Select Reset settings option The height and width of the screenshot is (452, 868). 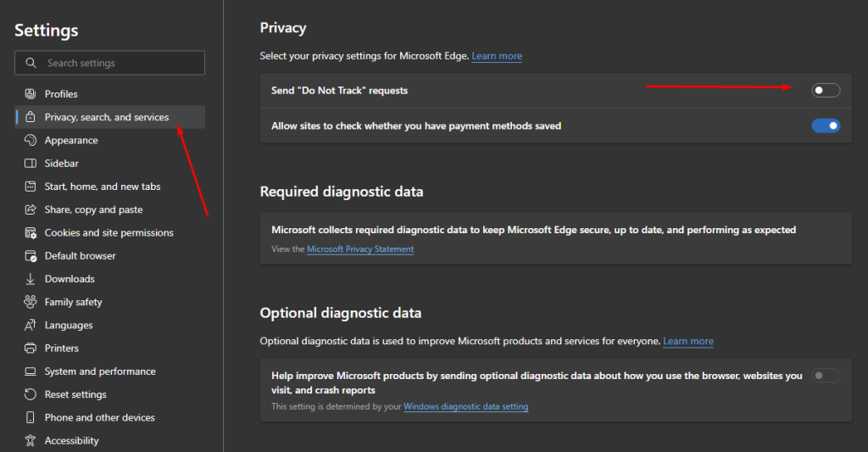click(109, 394)
